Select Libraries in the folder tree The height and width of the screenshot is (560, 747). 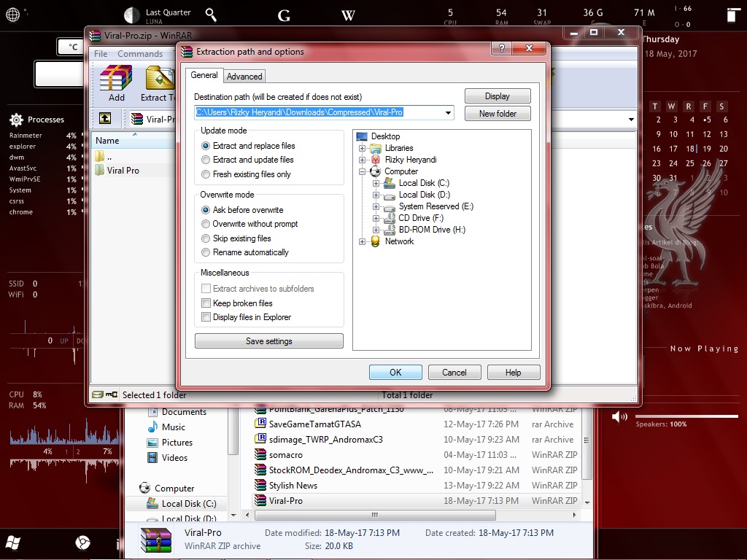[x=392, y=148]
